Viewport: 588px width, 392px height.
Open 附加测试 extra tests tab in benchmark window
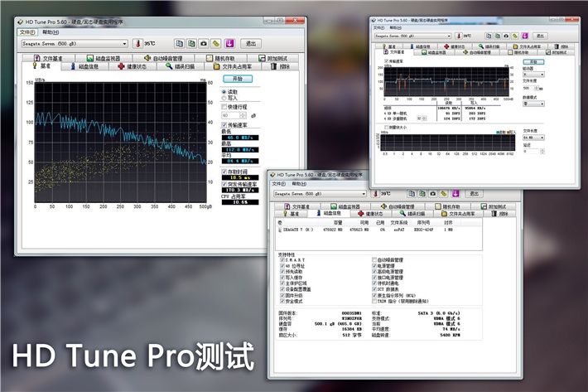coord(273,59)
